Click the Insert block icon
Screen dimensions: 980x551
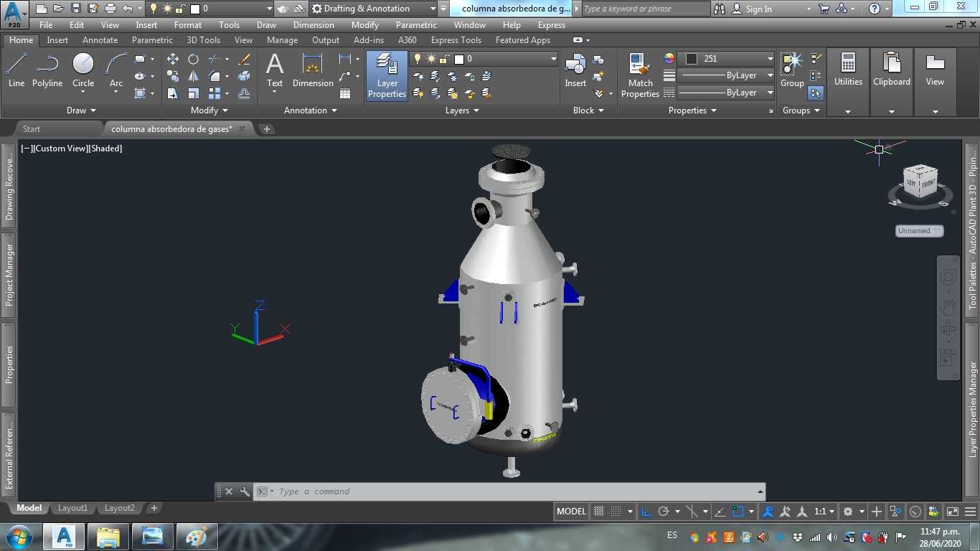575,70
